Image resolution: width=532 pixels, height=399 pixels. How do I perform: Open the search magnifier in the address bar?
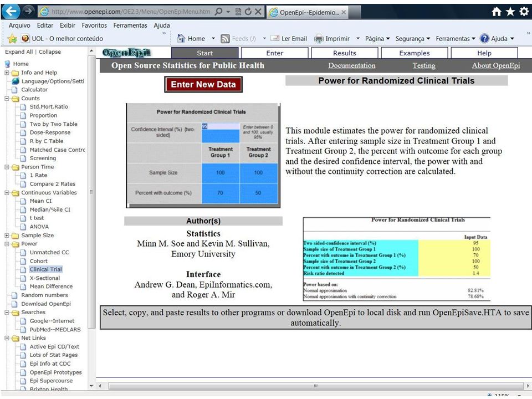[219, 12]
